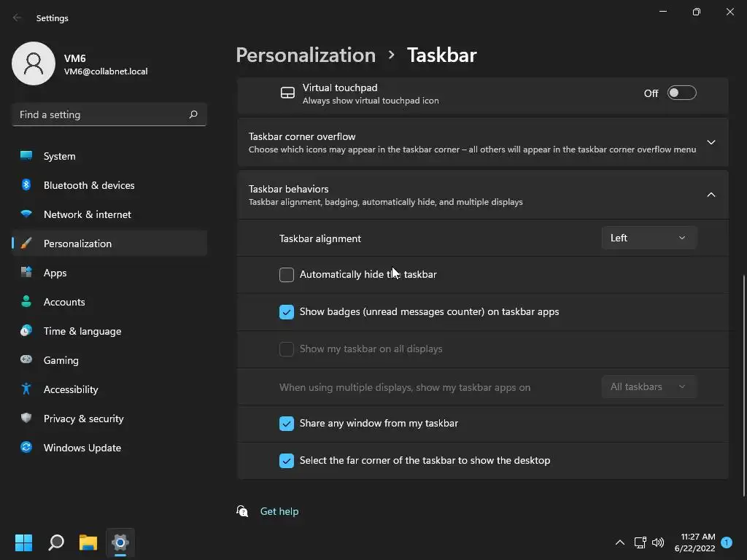Go back to Personalization via breadcrumb
747x560 pixels.
tap(306, 55)
